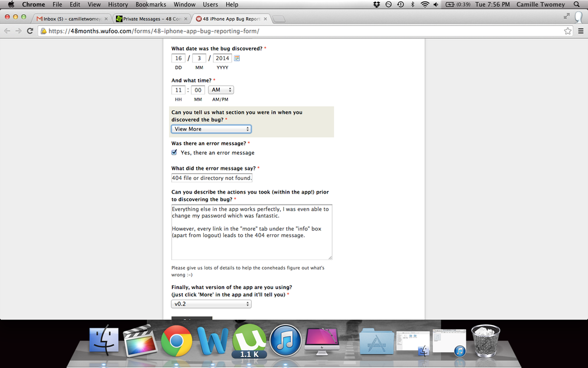
Task: Open the app version dropdown showing v0.2
Action: click(211, 304)
